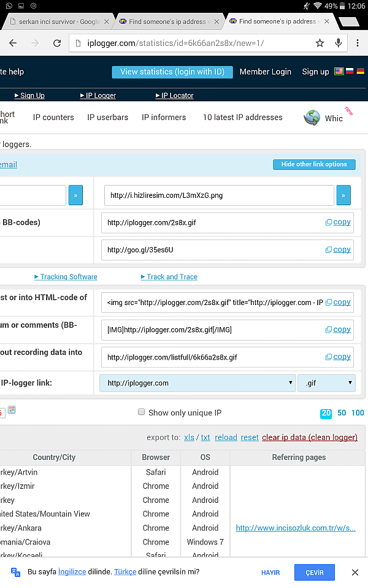Switch to the second Find someone's ip address tab

(x=167, y=22)
